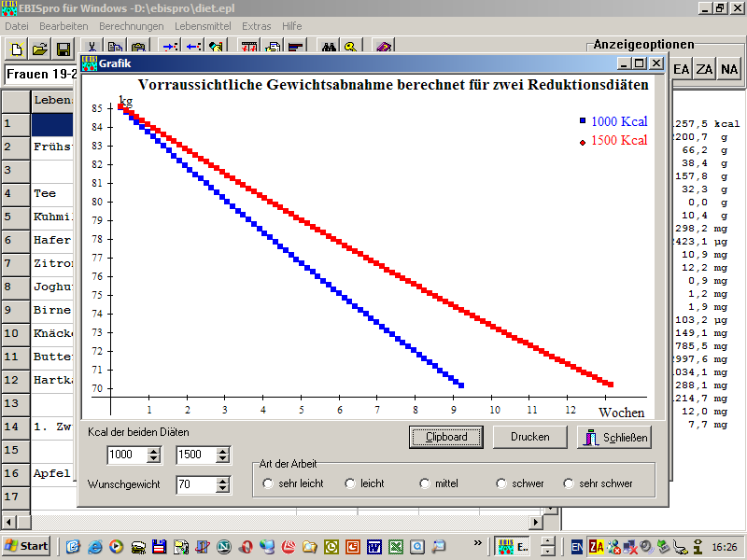Increase the 1000 Kcal diet value
This screenshot has width=747, height=560.
(153, 451)
